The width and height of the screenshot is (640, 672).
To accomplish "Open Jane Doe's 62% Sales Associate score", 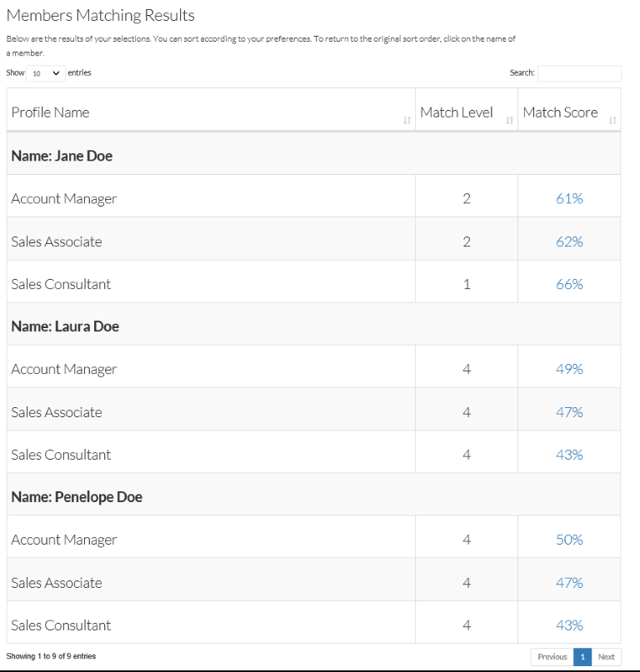I will click(x=569, y=241).
